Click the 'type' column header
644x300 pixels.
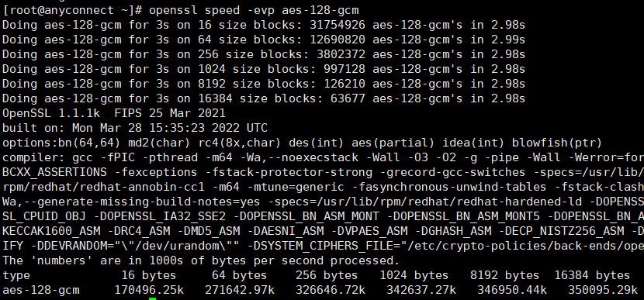pyautogui.click(x=16, y=275)
